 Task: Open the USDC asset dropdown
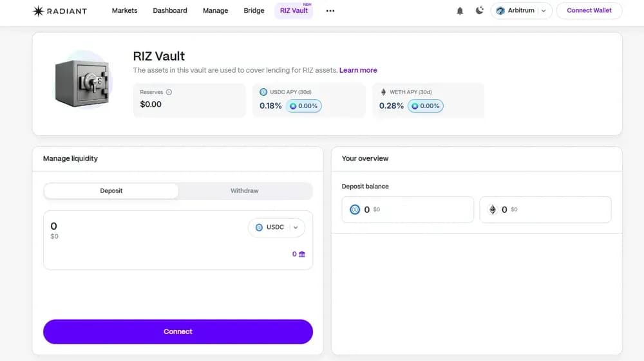point(276,227)
